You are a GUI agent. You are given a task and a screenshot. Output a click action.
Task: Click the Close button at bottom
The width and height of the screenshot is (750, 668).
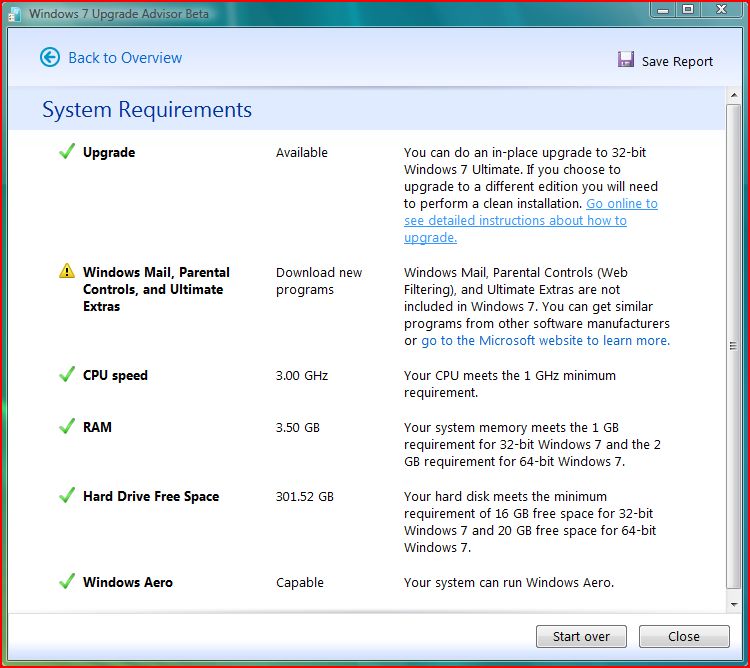point(684,636)
